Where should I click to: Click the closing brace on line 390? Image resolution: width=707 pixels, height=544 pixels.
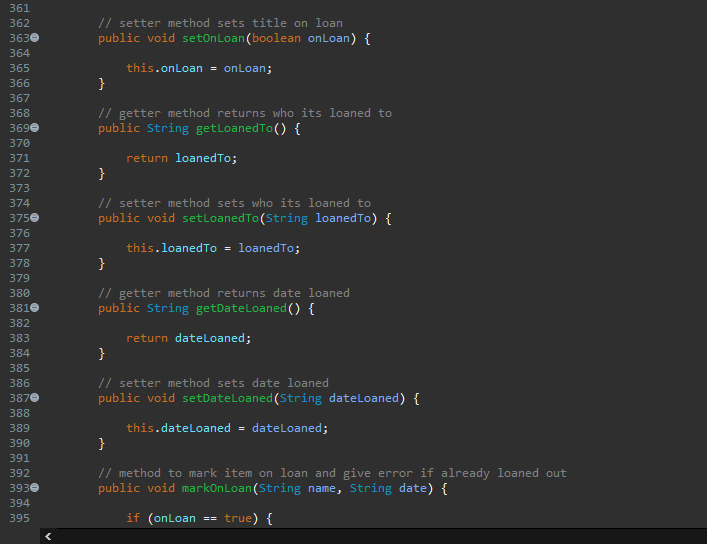pyautogui.click(x=101, y=443)
